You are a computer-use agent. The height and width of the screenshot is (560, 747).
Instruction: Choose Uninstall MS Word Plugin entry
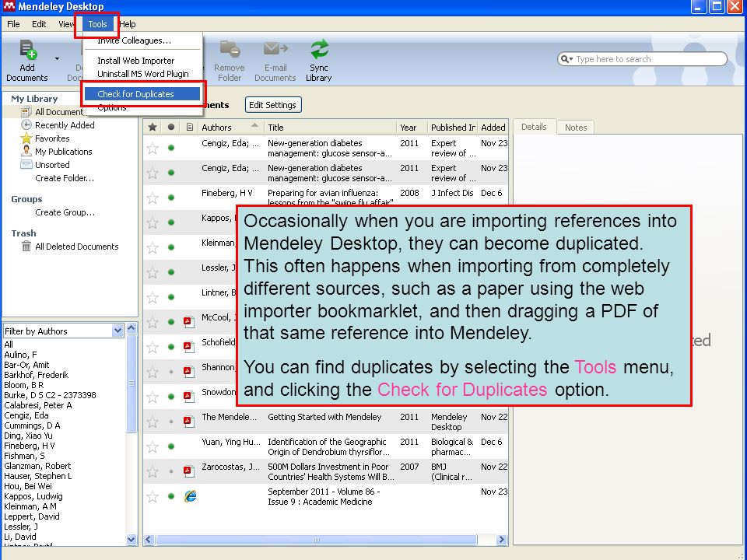(x=142, y=74)
